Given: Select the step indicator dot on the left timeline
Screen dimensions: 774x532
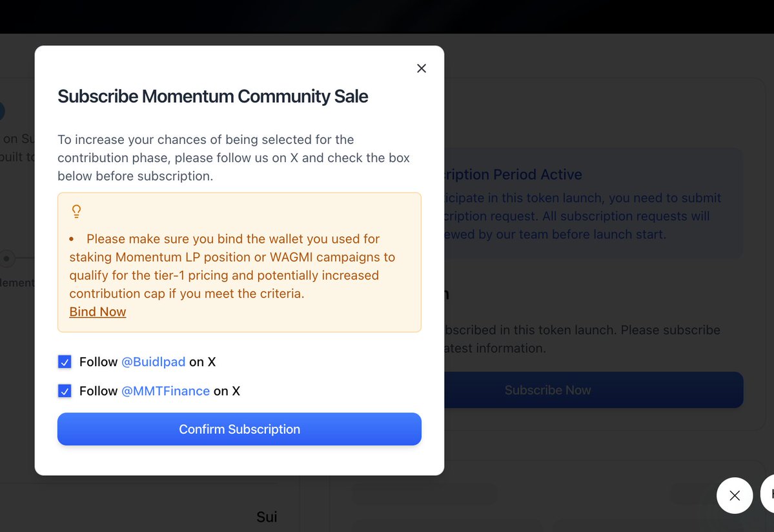Looking at the screenshot, I should 6,258.
